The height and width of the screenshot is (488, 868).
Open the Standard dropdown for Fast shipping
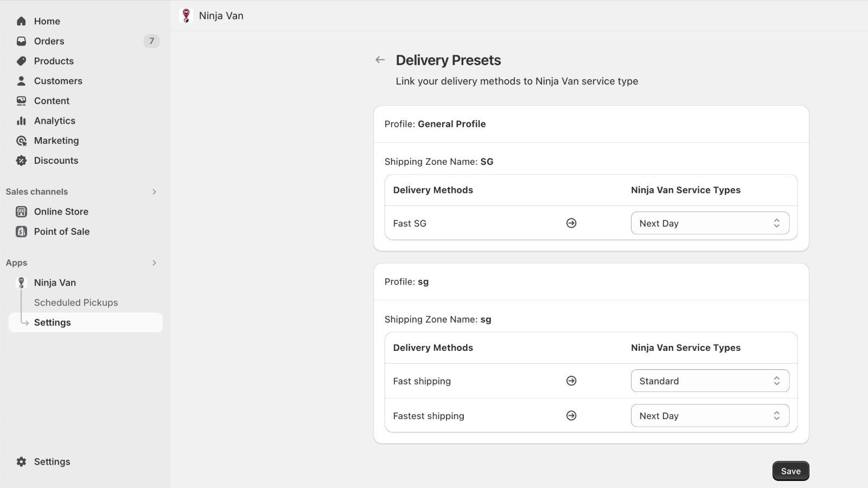tap(710, 381)
